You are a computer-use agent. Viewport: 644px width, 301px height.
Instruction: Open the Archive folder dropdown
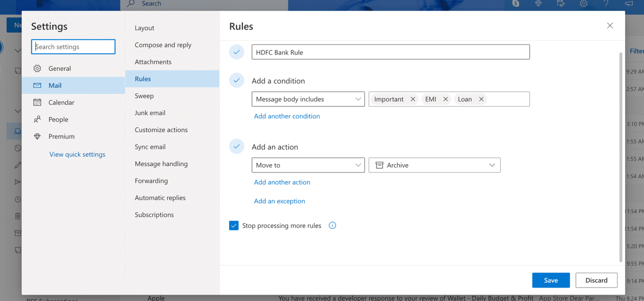pos(434,165)
